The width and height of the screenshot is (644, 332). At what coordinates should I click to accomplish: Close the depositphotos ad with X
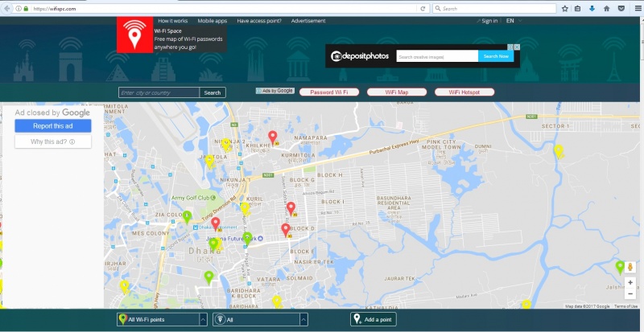point(517,47)
